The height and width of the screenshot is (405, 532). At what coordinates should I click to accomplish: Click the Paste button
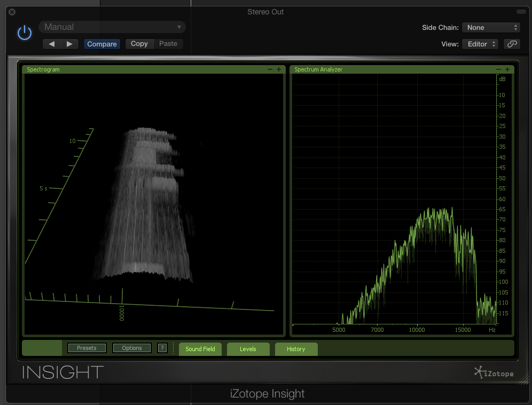click(168, 44)
